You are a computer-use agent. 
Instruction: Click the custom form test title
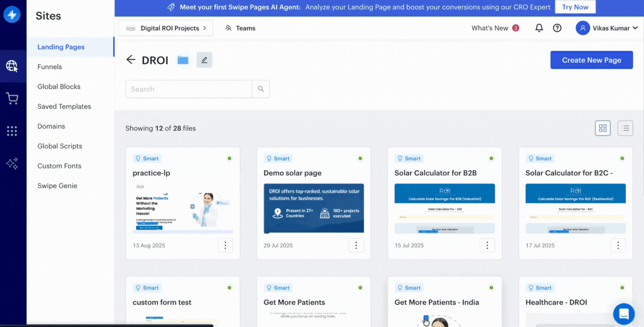click(162, 302)
